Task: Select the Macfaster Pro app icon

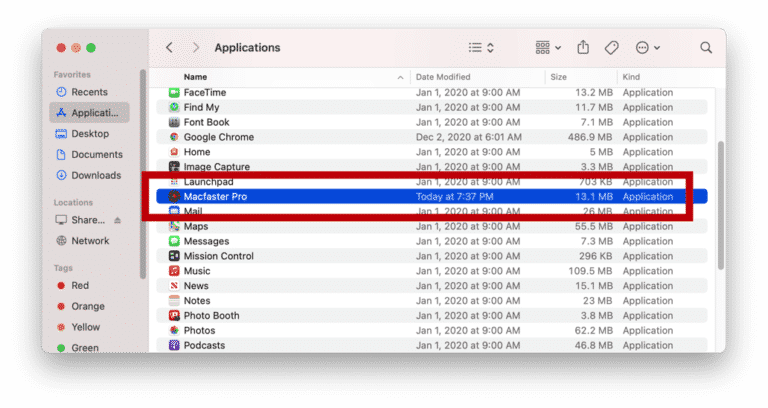Action: (x=174, y=196)
